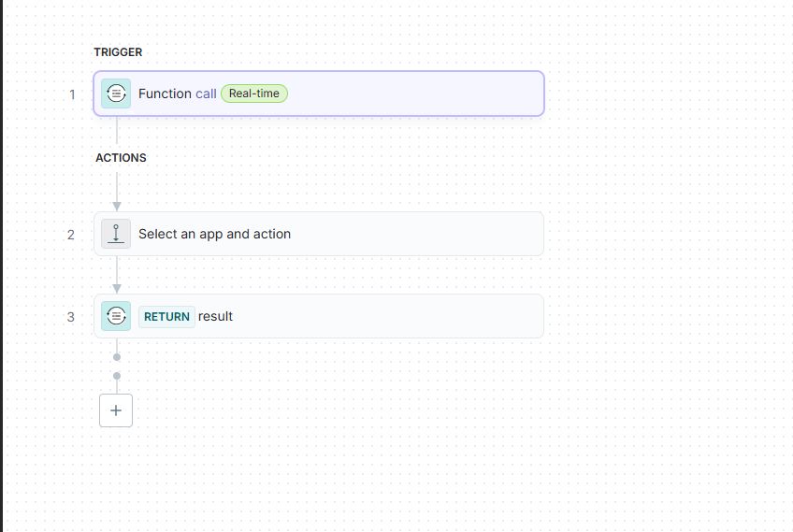
Task: Click the "result" text in step 3
Action: point(216,316)
